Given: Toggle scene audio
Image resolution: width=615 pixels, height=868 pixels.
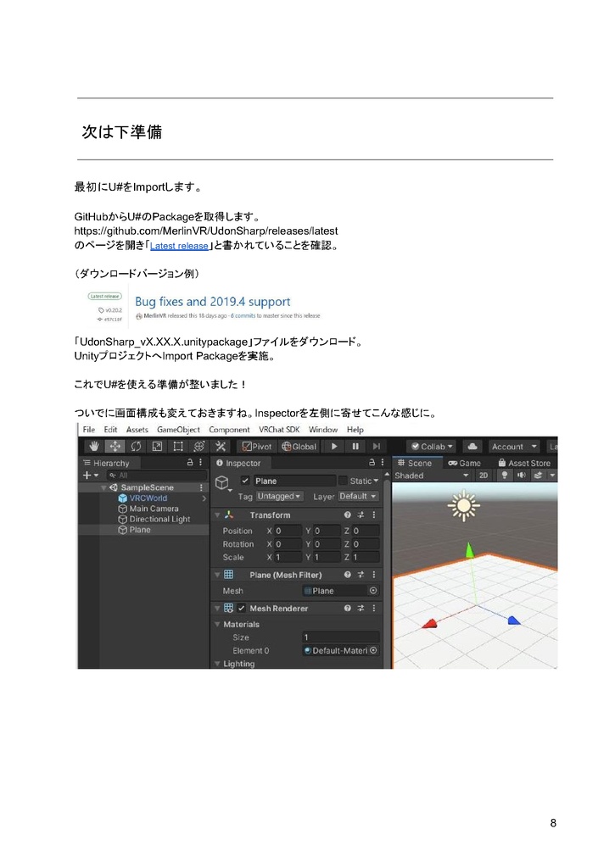Looking at the screenshot, I should point(522,475).
